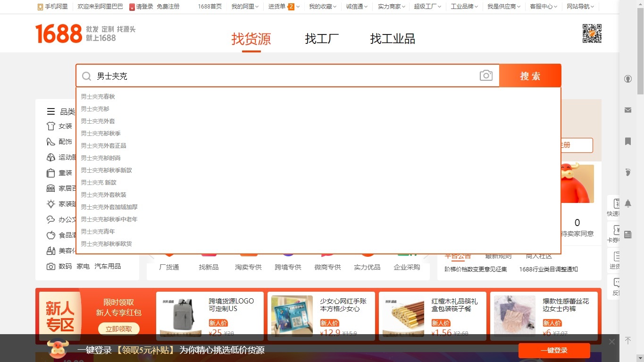Switch to the 找工厂 tab
644x362 pixels.
tap(322, 39)
